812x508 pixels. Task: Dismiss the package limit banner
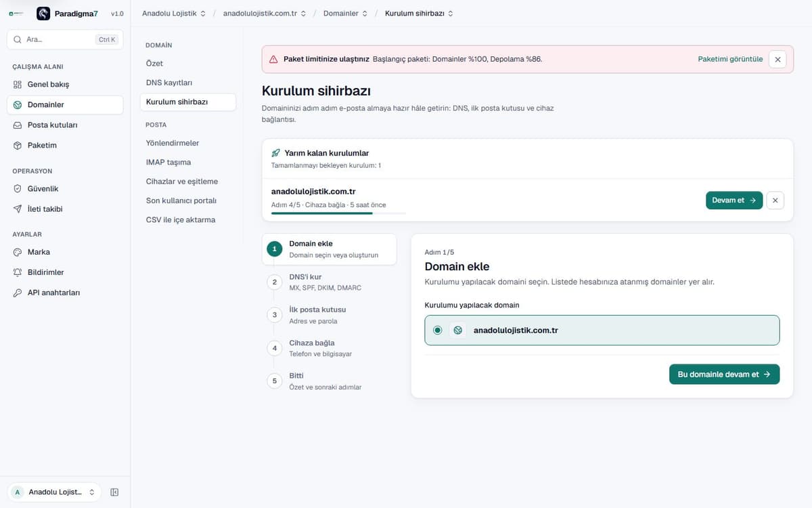(x=777, y=59)
